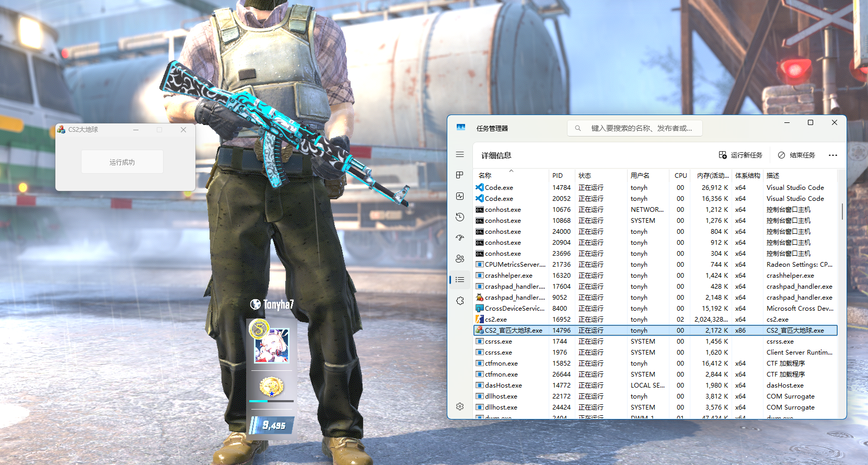Click the cs2.exe process icon
The image size is (868, 465).
479,319
